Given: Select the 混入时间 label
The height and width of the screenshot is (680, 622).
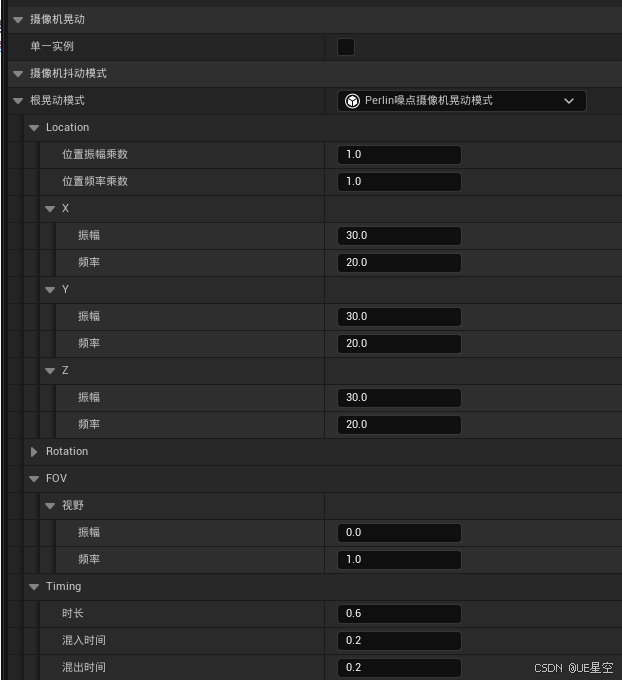Looking at the screenshot, I should point(84,640).
